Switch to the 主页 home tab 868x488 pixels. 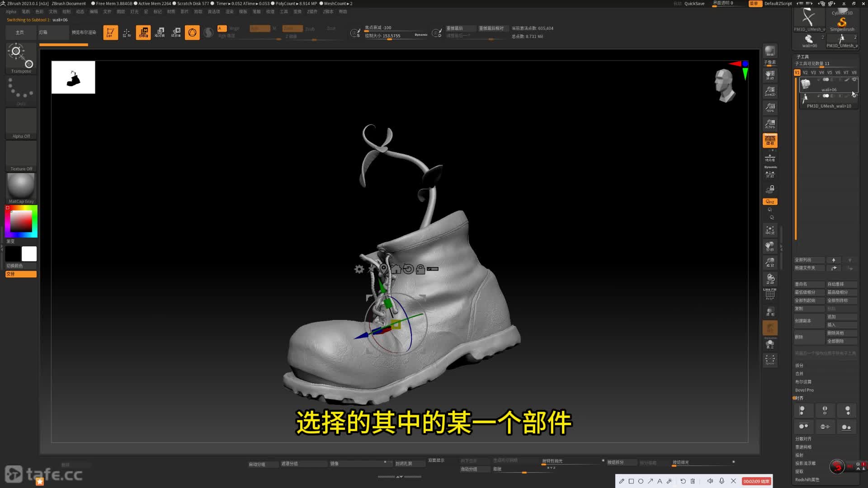[20, 33]
